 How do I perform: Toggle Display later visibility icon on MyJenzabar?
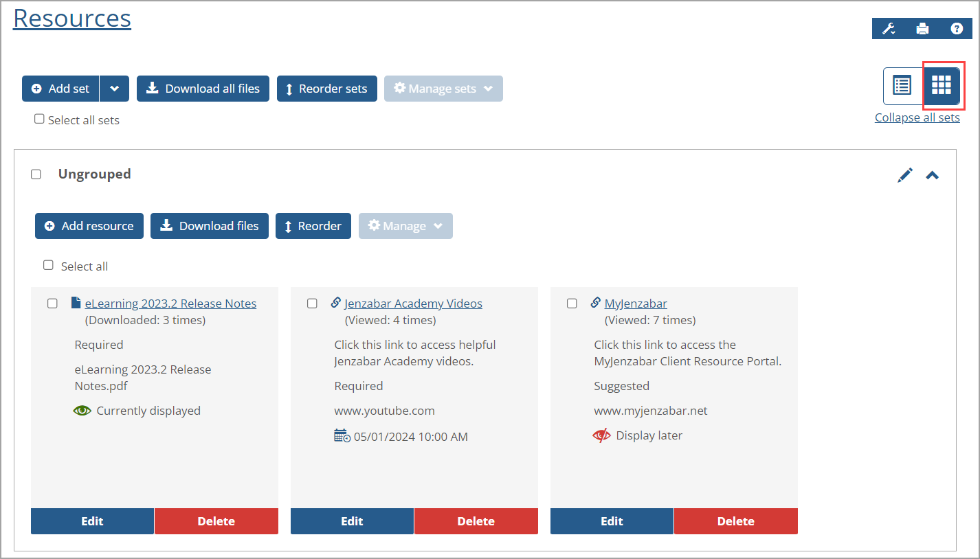(x=601, y=435)
